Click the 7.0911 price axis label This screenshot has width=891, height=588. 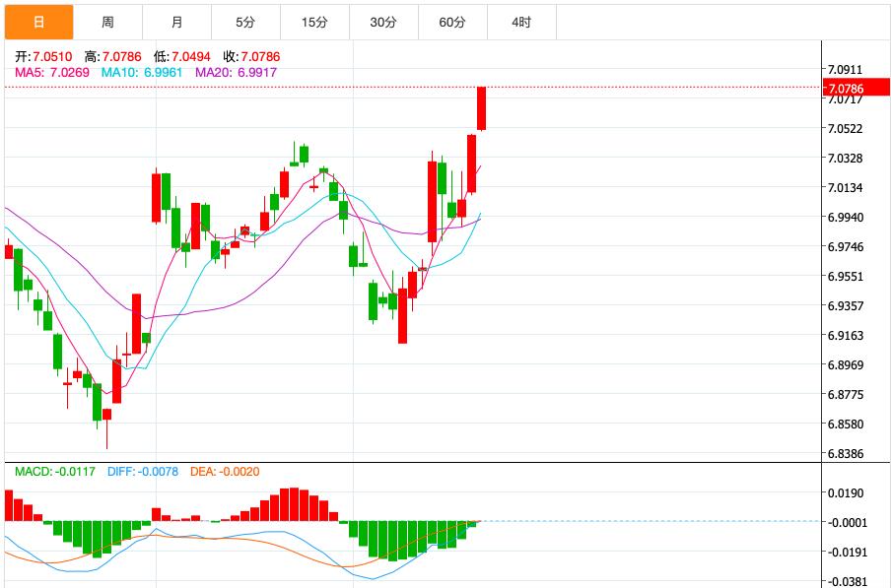coord(845,70)
